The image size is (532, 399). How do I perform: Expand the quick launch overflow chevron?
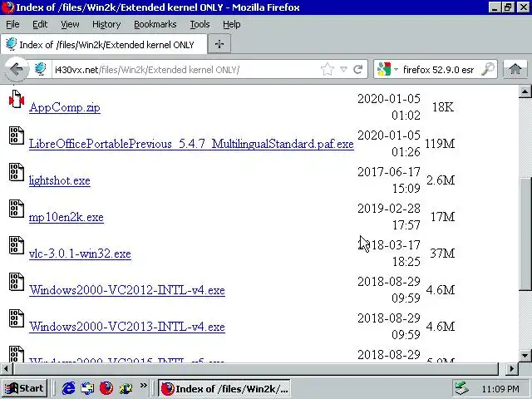[144, 386]
